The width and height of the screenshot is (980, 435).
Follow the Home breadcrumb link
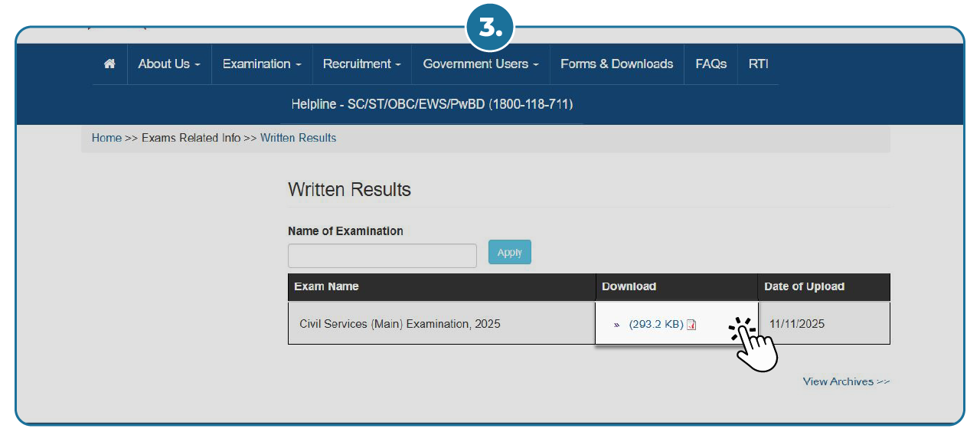[x=106, y=138]
